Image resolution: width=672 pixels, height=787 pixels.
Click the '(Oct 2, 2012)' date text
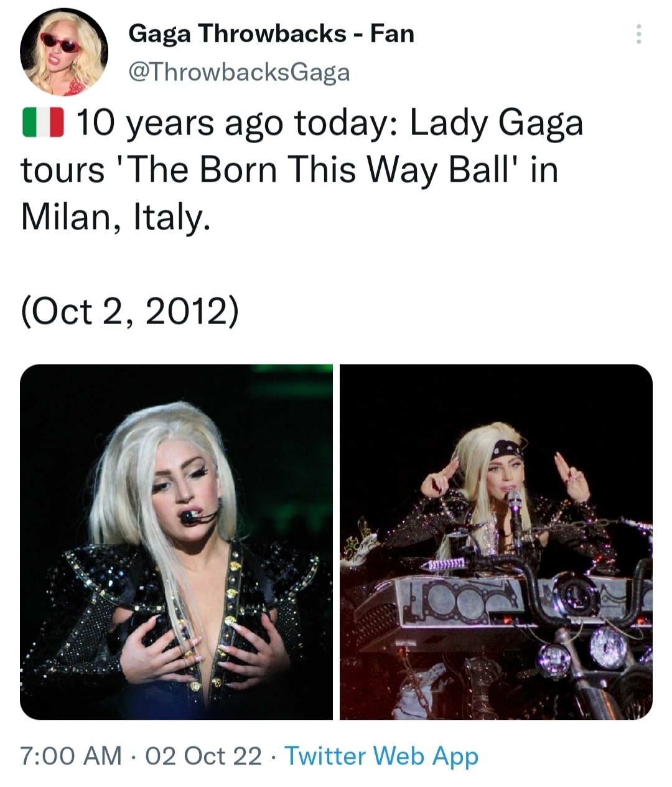129,310
